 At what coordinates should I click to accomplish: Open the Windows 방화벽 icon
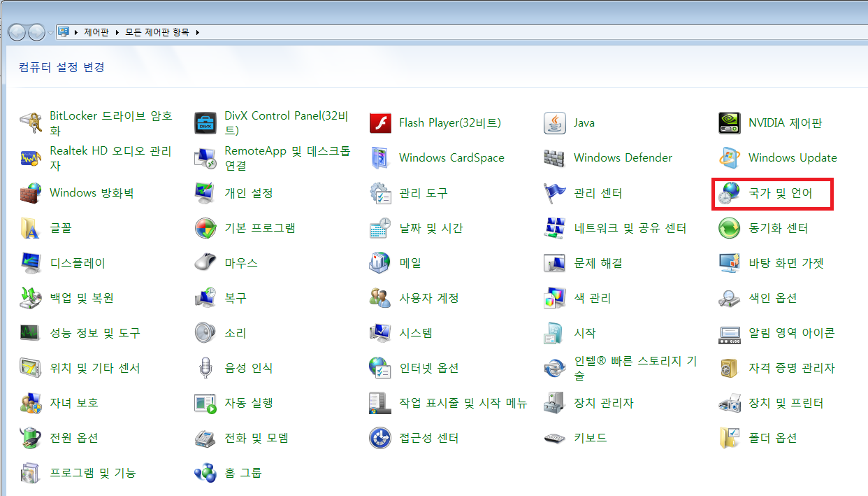click(31, 193)
